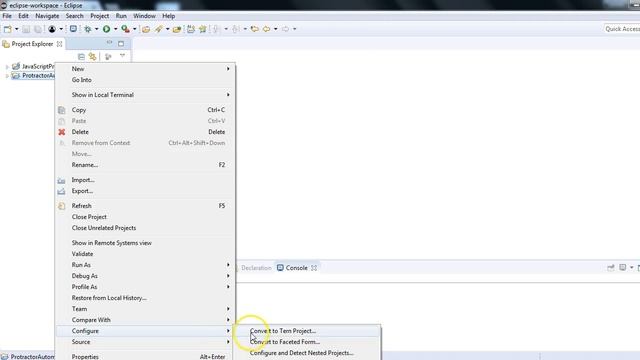This screenshot has height=360, width=640.
Task: Open the Navigate menu
Action: (x=47, y=16)
